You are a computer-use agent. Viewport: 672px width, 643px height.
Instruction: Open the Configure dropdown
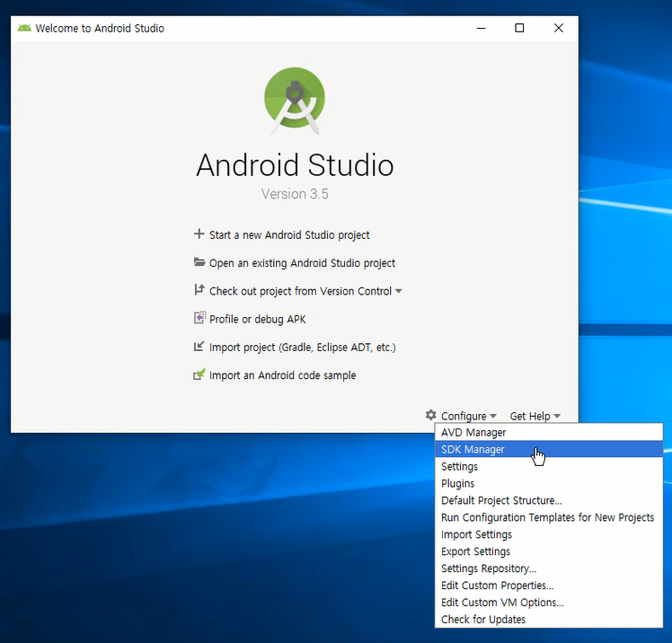pos(468,416)
